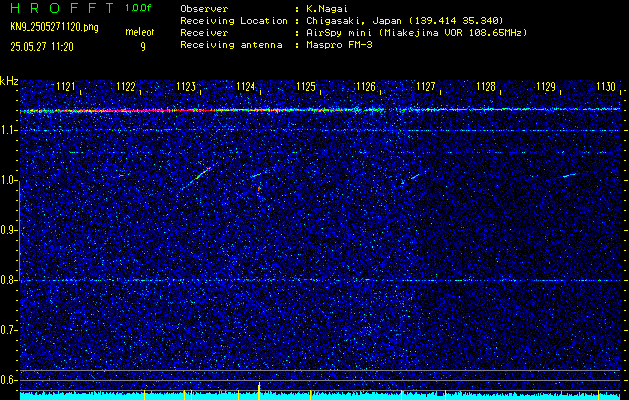629x400 pixels.
Task: Select the version label 1.00f
Action: [x=138, y=8]
